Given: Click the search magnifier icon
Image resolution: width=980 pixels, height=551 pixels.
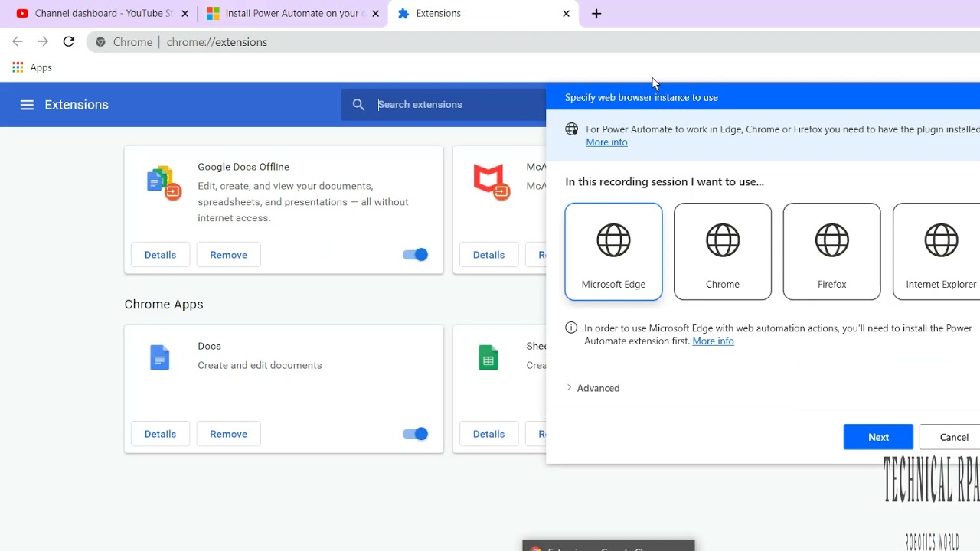Looking at the screenshot, I should coord(358,105).
